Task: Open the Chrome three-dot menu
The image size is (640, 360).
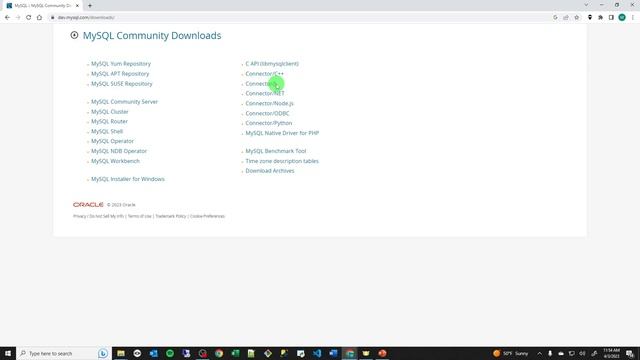Action: coord(633,18)
